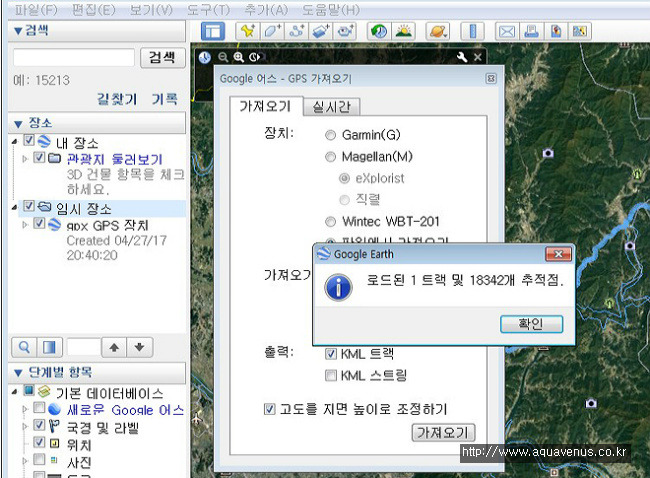Expand the 관광지 둘러보기 folder

point(25,159)
